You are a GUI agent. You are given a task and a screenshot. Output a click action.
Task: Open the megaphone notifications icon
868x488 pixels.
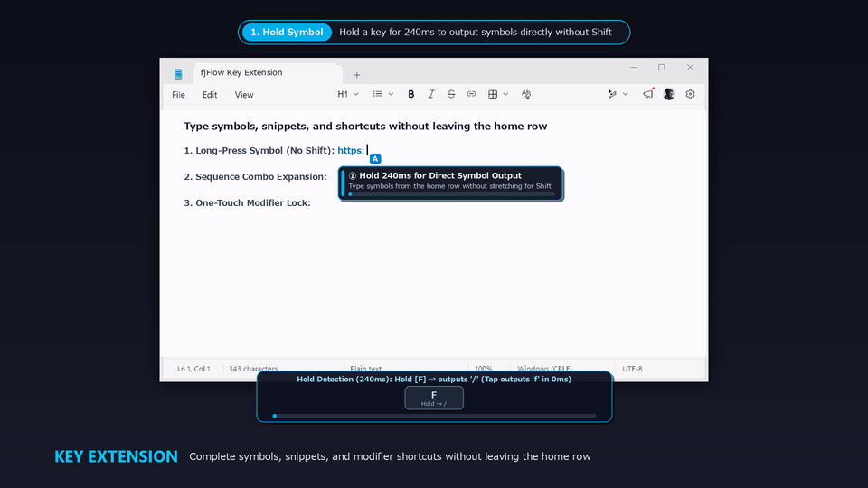point(647,94)
